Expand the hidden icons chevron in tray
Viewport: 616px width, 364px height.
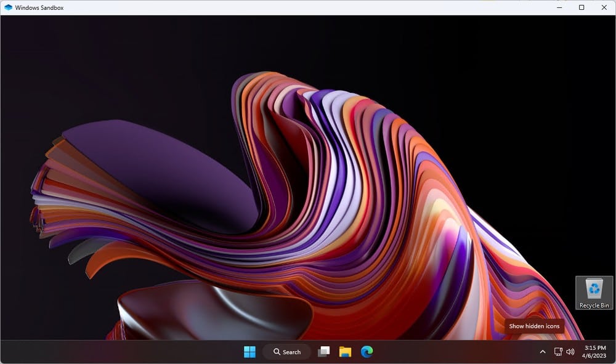pos(543,352)
